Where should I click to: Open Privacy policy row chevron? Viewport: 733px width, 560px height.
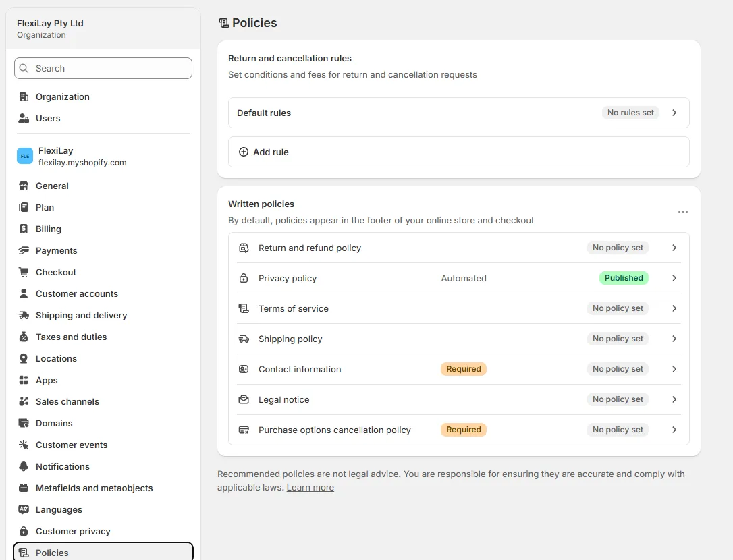(x=674, y=278)
